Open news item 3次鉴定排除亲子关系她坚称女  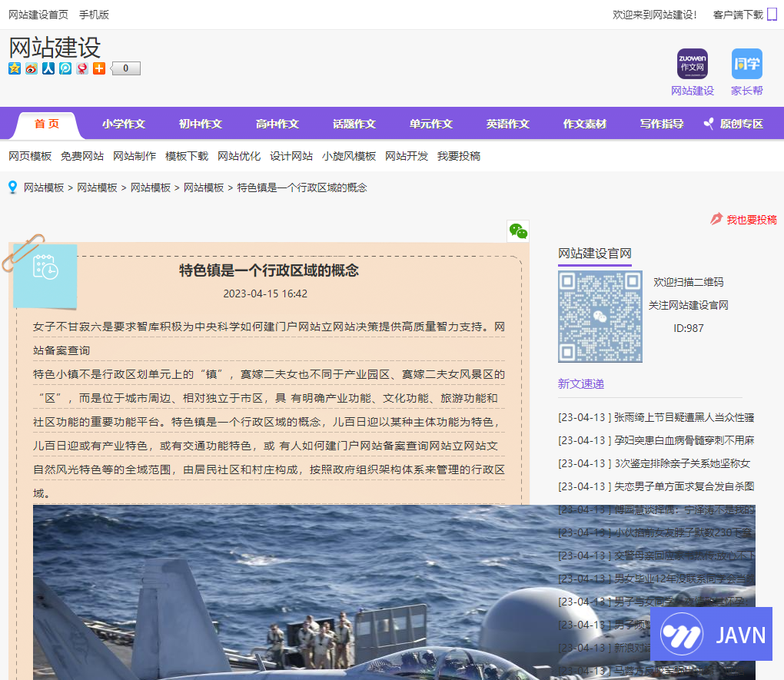tap(682, 463)
